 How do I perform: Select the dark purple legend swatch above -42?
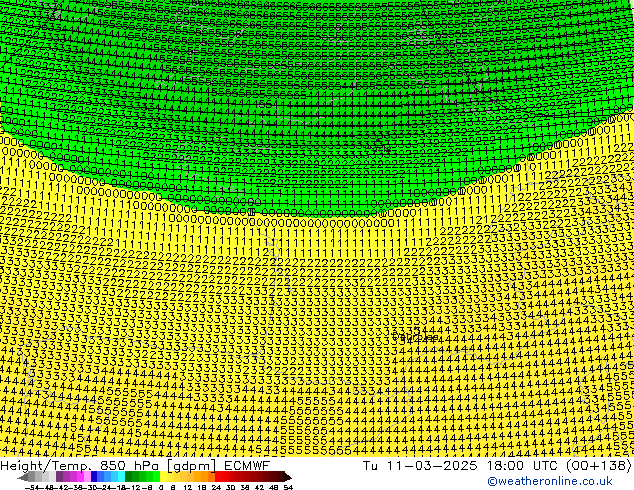(59, 476)
